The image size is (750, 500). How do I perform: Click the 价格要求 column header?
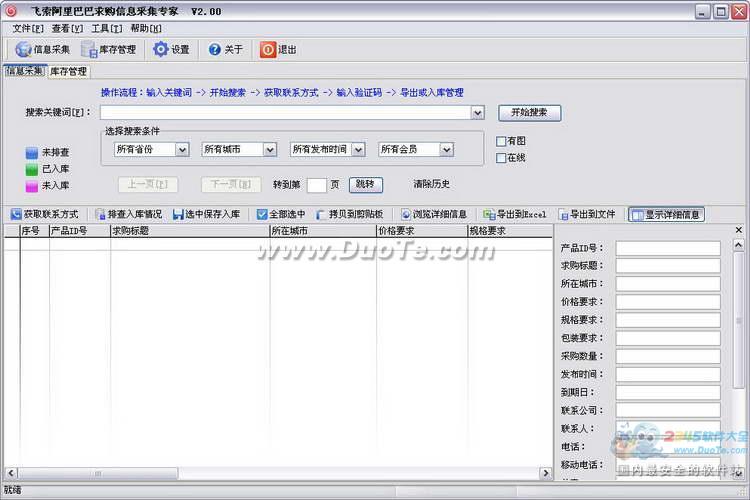(422, 231)
